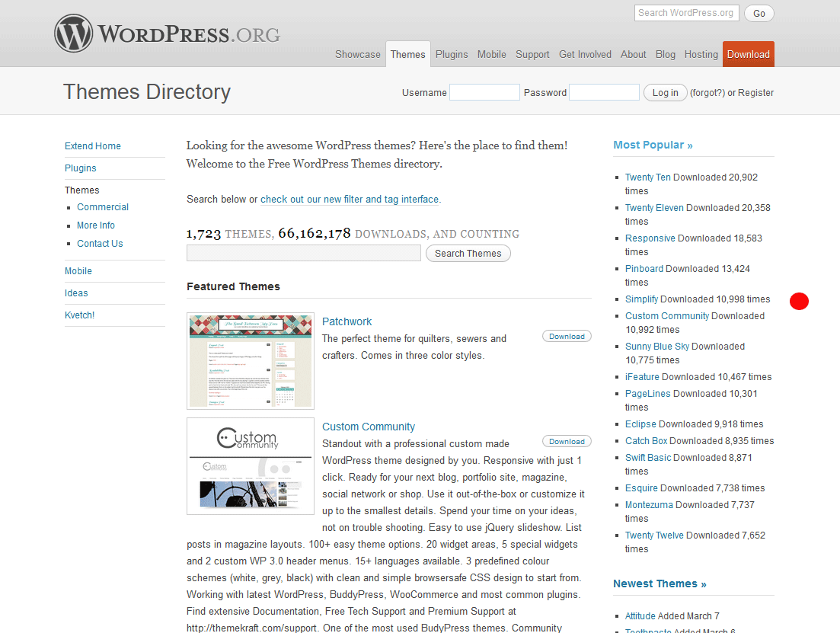Open Ideas sidebar link
The image size is (840, 633).
tap(76, 293)
